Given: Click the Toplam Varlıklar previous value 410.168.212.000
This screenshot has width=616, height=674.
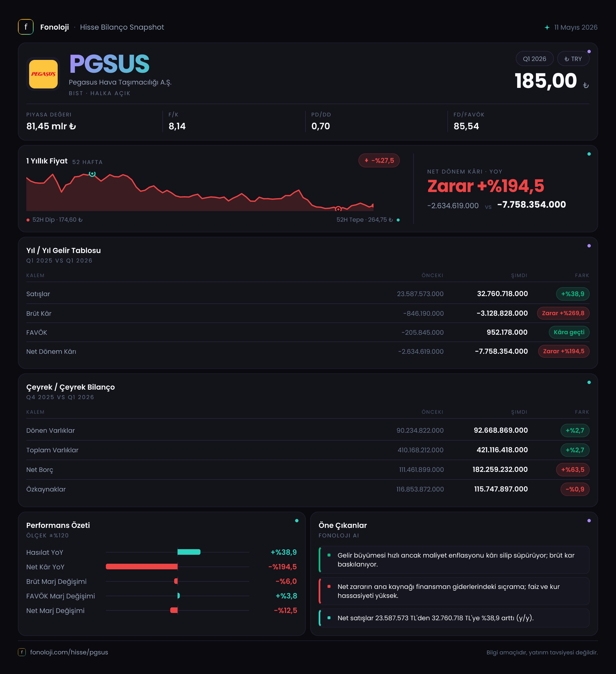Looking at the screenshot, I should [420, 450].
